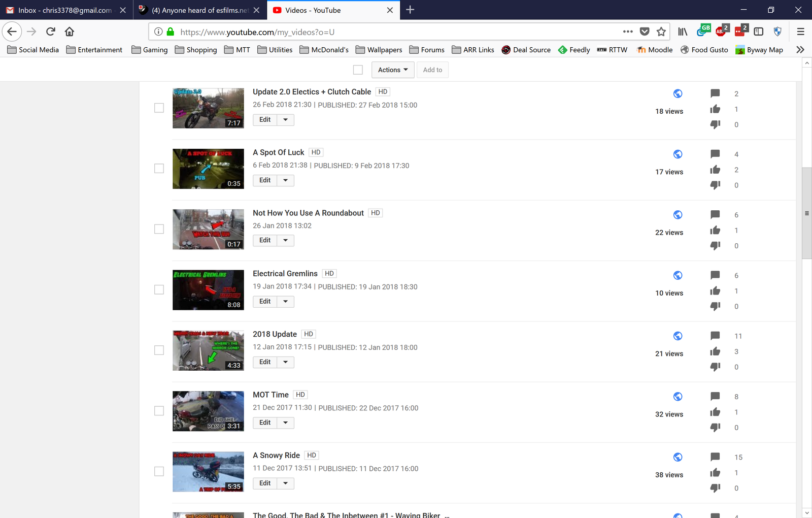
Task: View site security padlock info
Action: pos(171,31)
